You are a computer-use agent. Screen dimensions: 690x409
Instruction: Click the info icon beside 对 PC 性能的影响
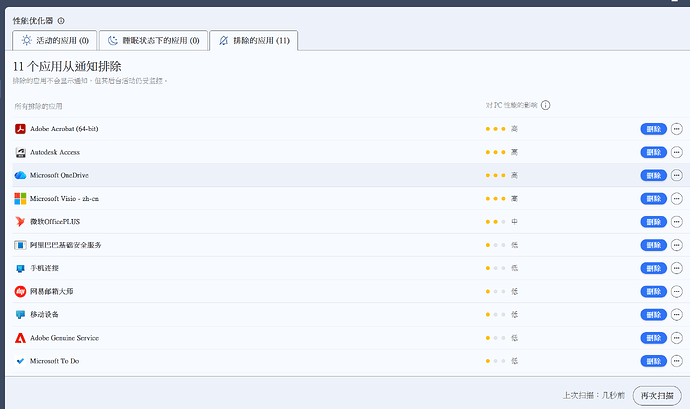coord(545,105)
